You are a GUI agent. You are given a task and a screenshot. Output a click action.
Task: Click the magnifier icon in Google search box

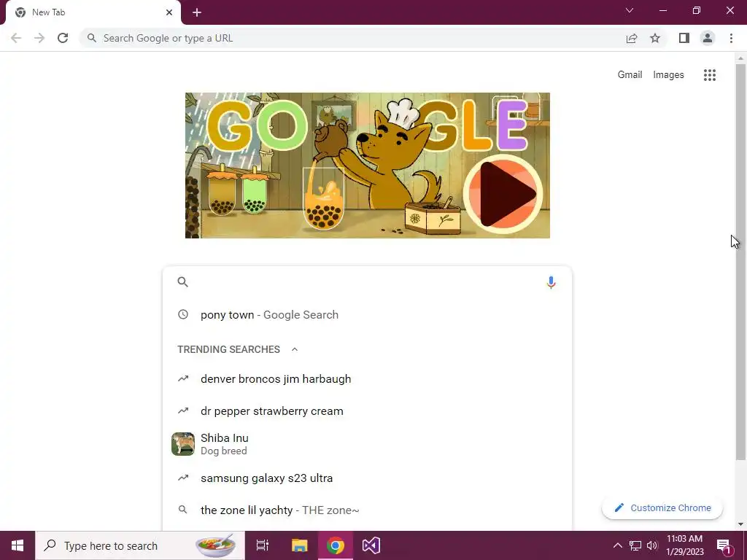[183, 282]
